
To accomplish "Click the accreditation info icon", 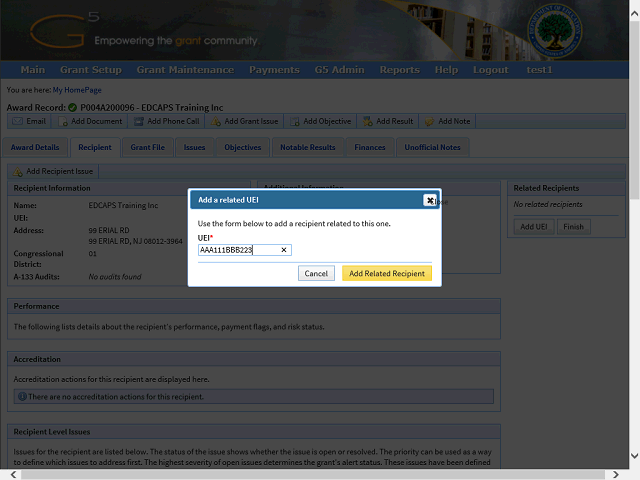I will [22, 396].
